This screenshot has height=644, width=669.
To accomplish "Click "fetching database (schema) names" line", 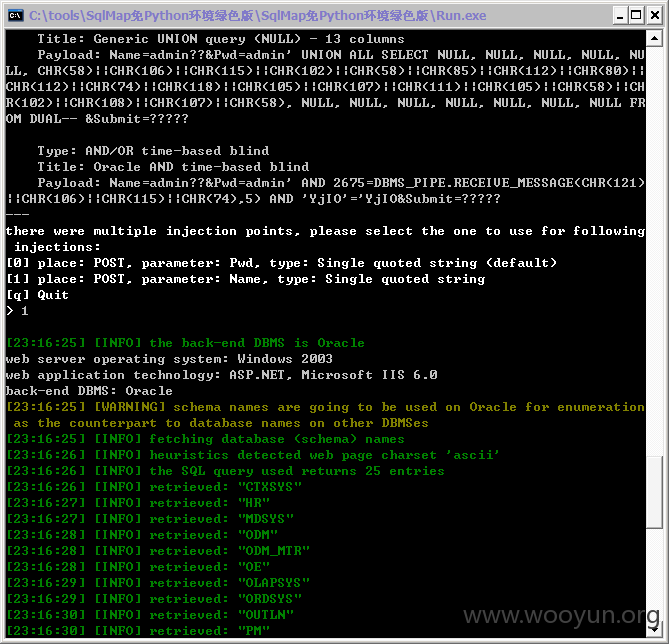I will tap(205, 439).
